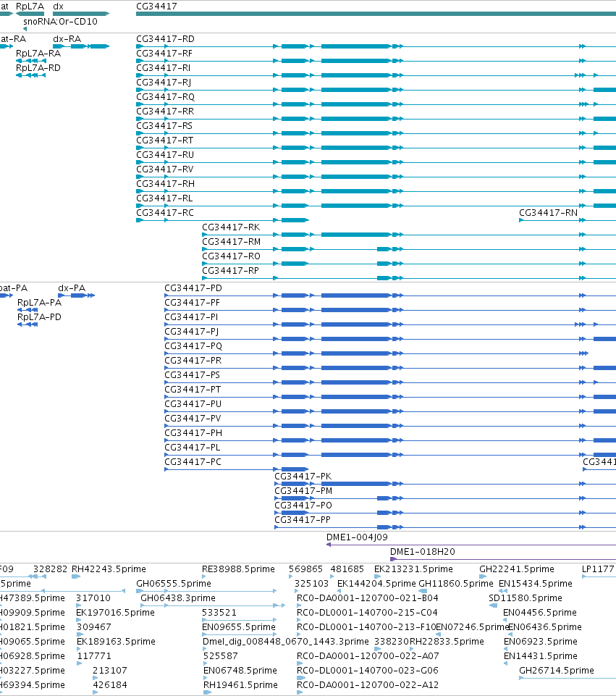Click the DME1-004J09 clone label
616x696 pixels.
[x=357, y=537]
